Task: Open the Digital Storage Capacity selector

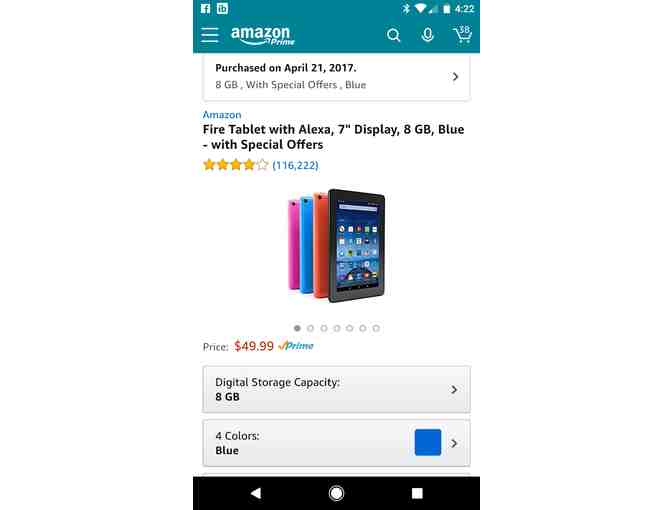Action: pyautogui.click(x=336, y=389)
